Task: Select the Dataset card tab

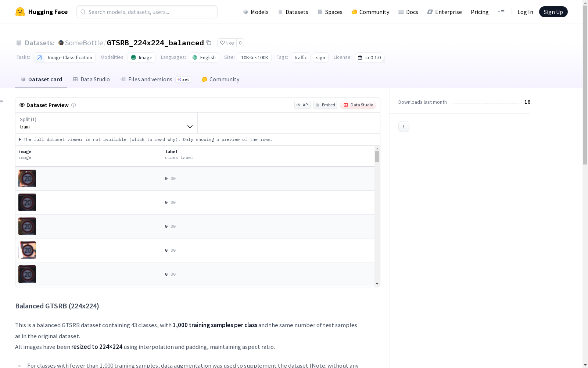Action: pos(41,79)
